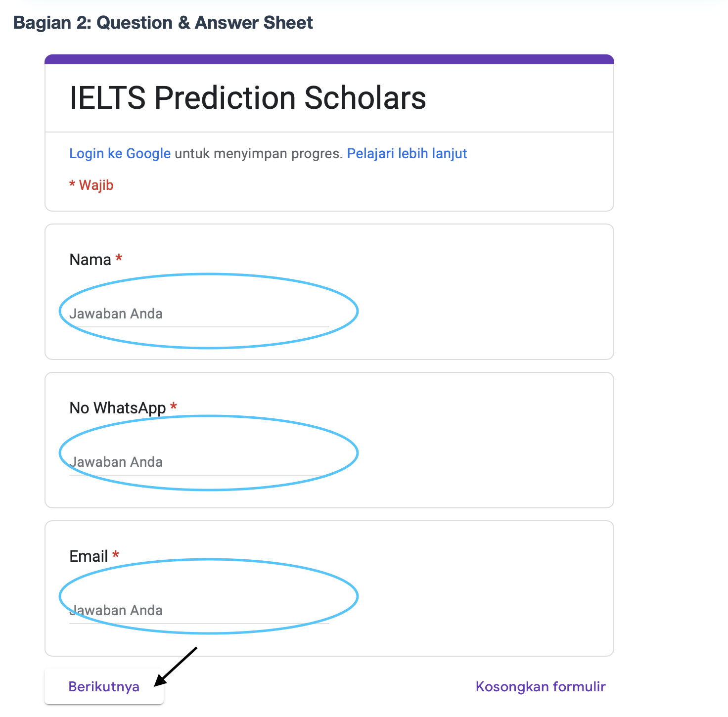
Task: Activate the Email answer input field
Action: pos(199,610)
